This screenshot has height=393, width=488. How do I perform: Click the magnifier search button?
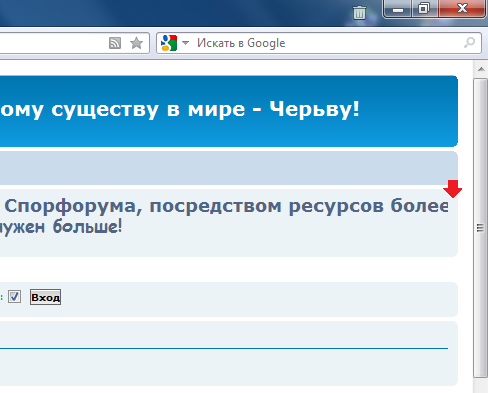469,43
